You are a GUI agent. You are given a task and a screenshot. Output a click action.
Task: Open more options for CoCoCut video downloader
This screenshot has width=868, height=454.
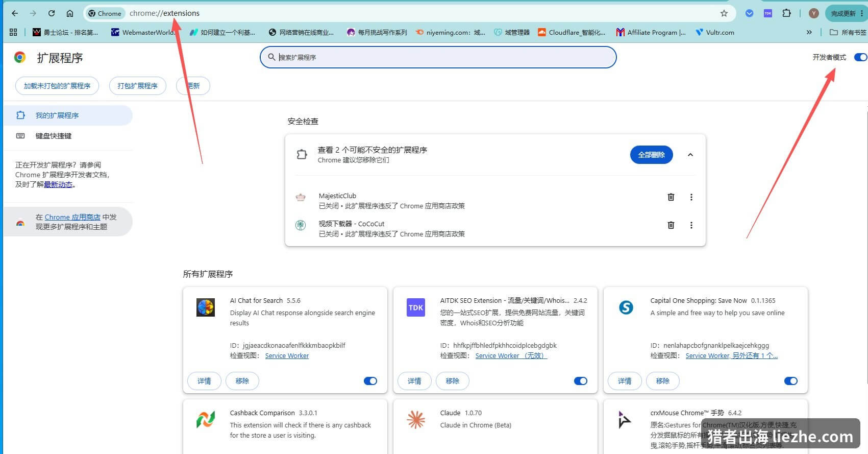pyautogui.click(x=691, y=225)
